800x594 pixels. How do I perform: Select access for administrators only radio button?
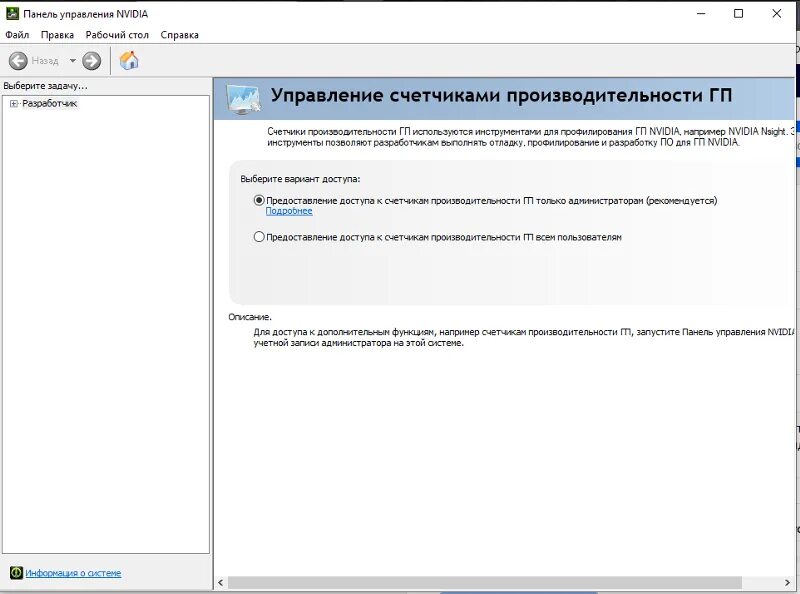click(259, 201)
